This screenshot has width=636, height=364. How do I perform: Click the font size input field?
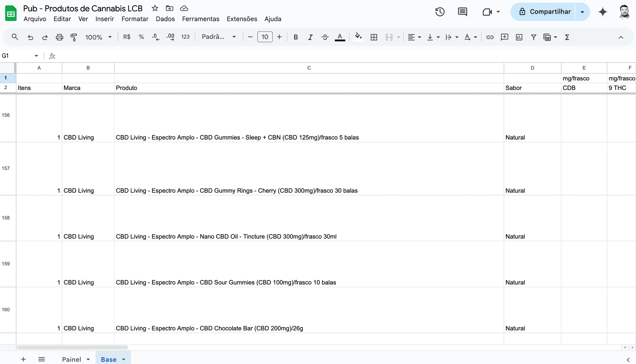point(265,37)
